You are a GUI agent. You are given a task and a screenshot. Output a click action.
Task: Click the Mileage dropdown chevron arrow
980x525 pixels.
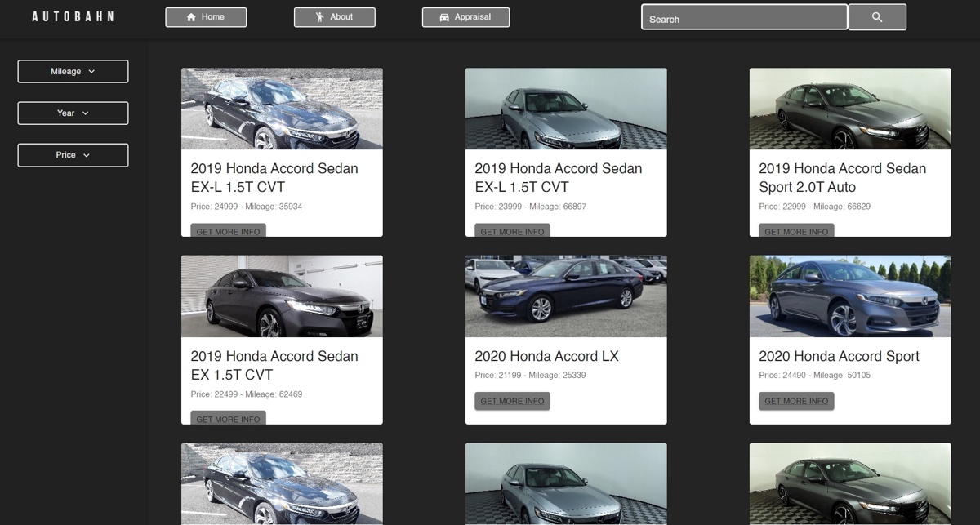coord(91,72)
